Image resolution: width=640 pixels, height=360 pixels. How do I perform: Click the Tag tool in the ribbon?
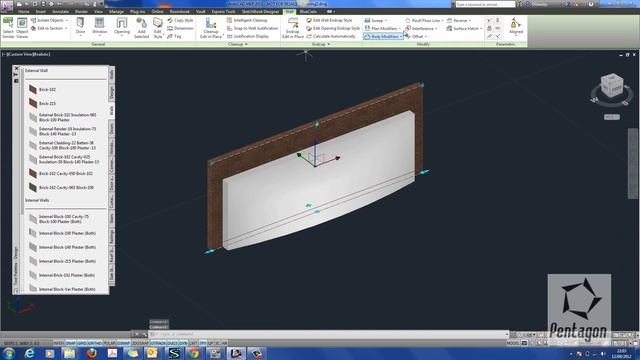pyautogui.click(x=174, y=36)
